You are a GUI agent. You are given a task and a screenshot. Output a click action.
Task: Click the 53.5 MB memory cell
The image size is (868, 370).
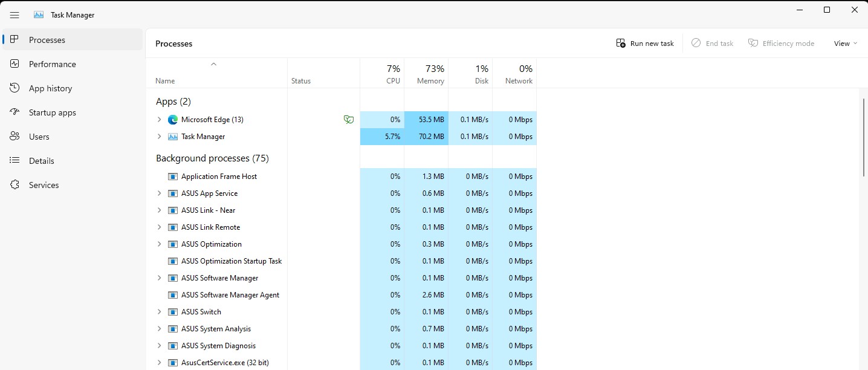coord(426,120)
